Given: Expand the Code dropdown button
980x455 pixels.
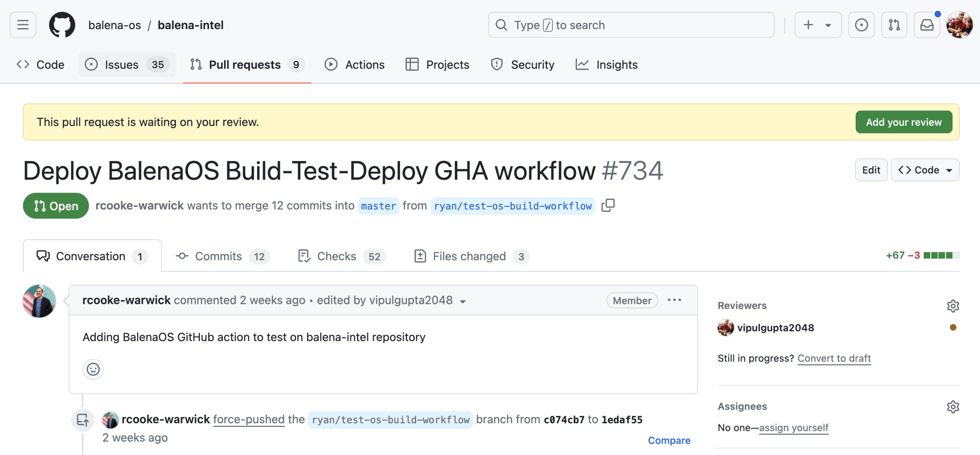Looking at the screenshot, I should 925,170.
